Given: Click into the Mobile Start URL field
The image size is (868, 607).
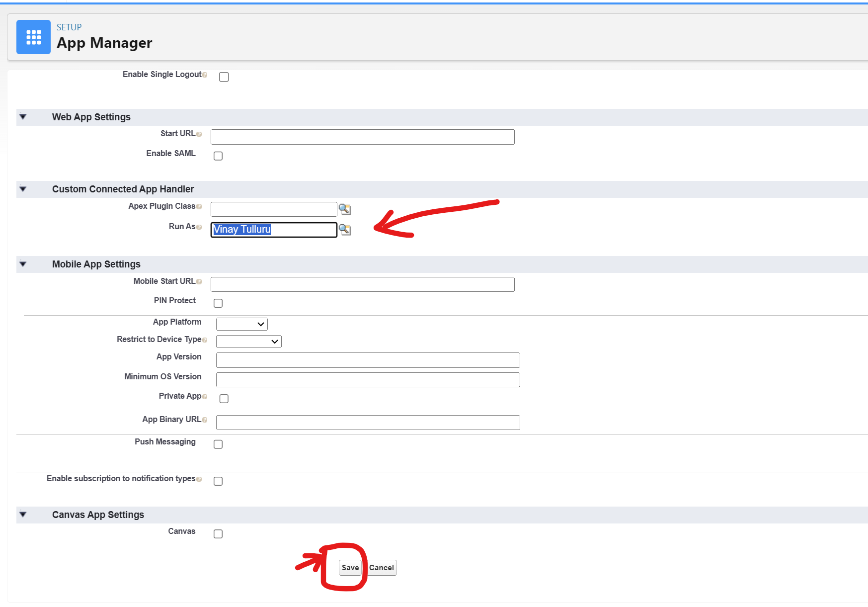Looking at the screenshot, I should pos(362,284).
